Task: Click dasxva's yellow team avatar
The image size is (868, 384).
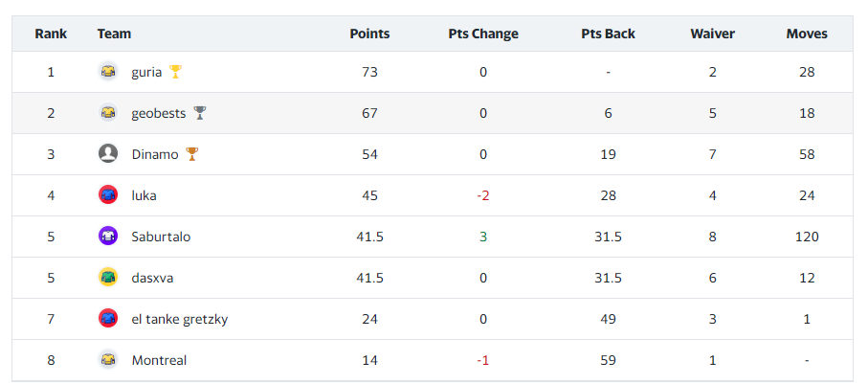Action: pyautogui.click(x=108, y=278)
